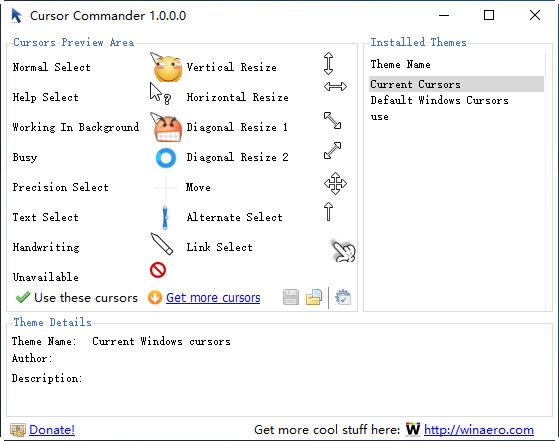Viewport: 559px width, 441px height.
Task: Maximize the Cursor Commander window
Action: pyautogui.click(x=489, y=15)
